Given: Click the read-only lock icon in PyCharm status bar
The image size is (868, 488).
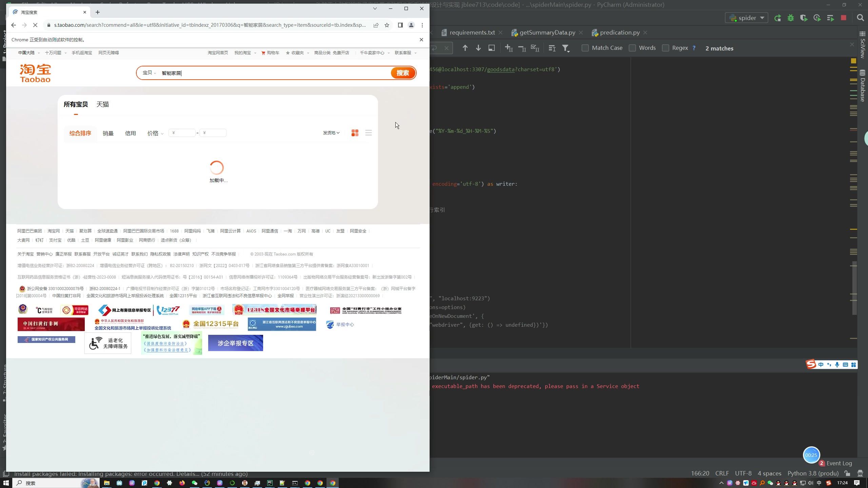Looking at the screenshot, I should pos(847,473).
